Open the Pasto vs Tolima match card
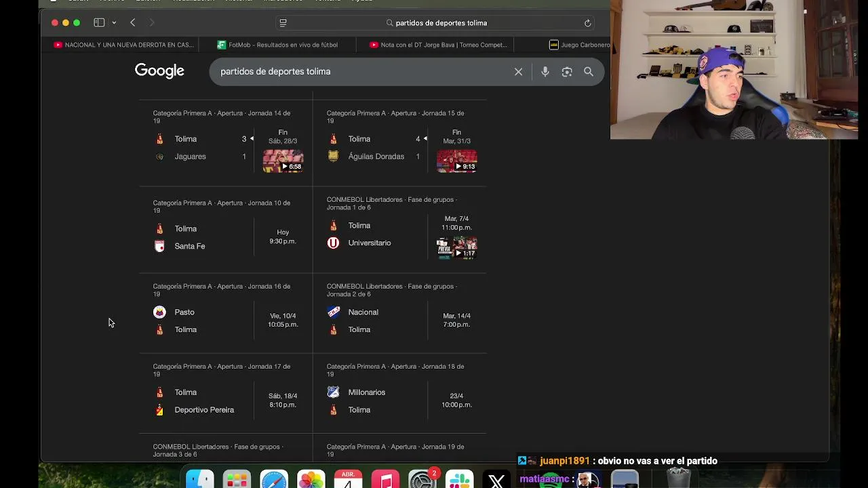 pos(226,313)
